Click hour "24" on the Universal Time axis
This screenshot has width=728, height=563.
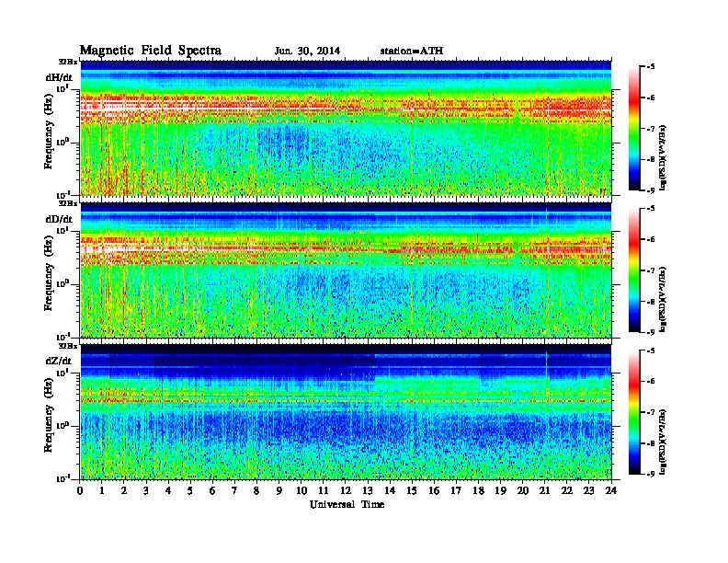[611, 491]
